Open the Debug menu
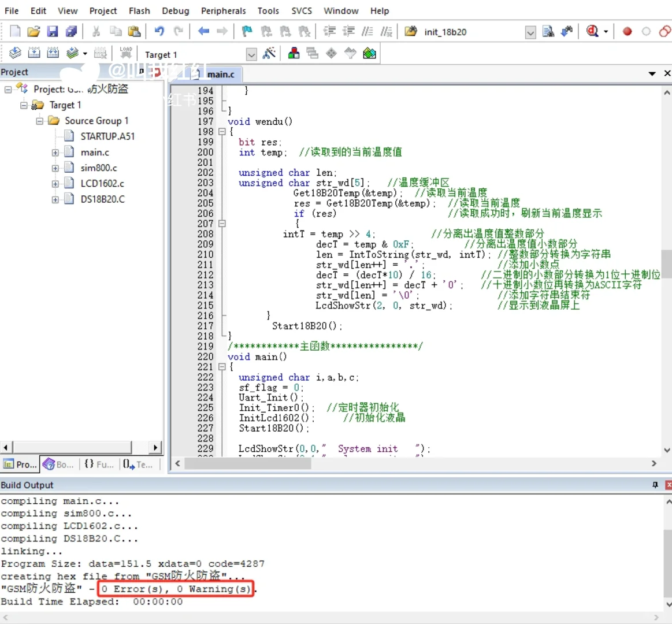 (175, 11)
